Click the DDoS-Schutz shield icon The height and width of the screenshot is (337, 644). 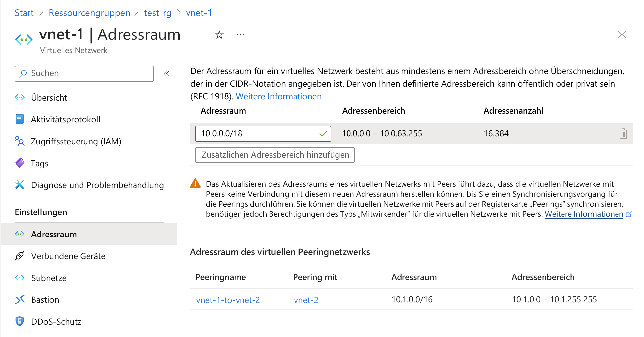click(x=20, y=321)
